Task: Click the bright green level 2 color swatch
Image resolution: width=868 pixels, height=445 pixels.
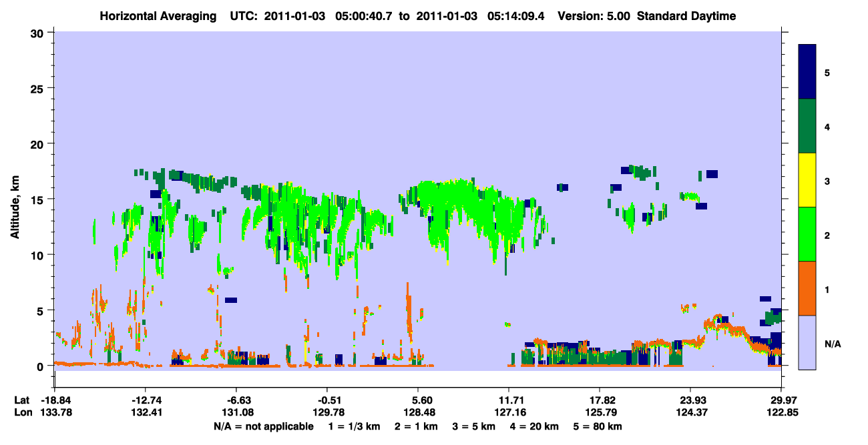Action: pos(807,234)
